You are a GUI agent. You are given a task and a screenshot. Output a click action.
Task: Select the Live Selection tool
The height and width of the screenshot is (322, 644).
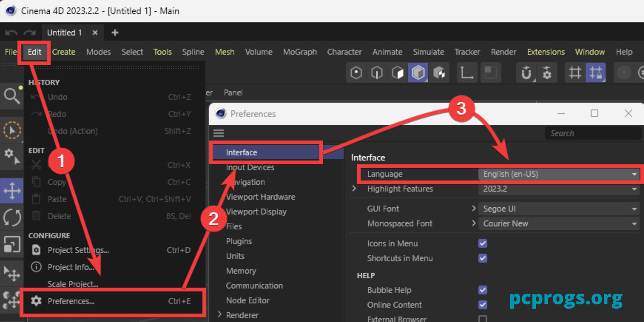coord(12,130)
